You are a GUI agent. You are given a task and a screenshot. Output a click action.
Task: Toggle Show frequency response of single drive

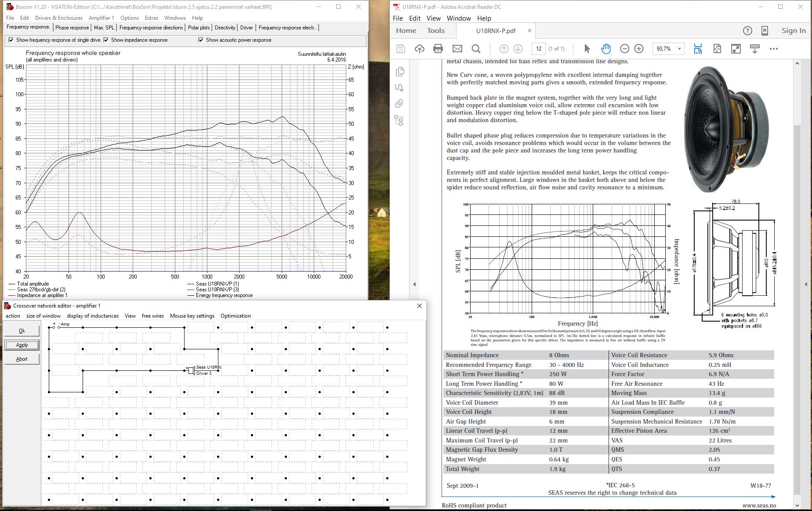click(x=11, y=40)
